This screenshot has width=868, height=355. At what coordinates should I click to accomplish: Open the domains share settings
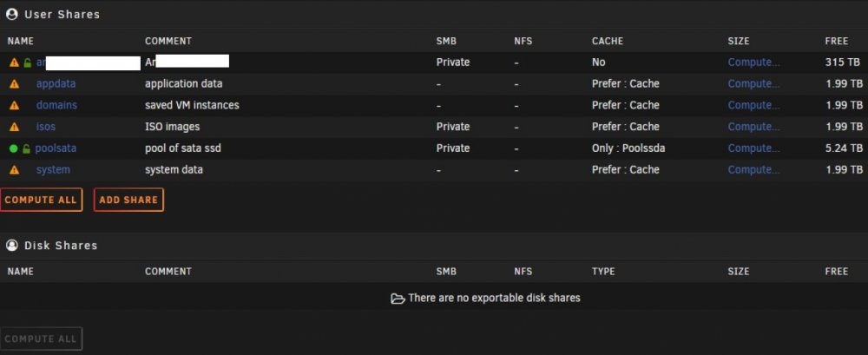pyautogui.click(x=56, y=105)
